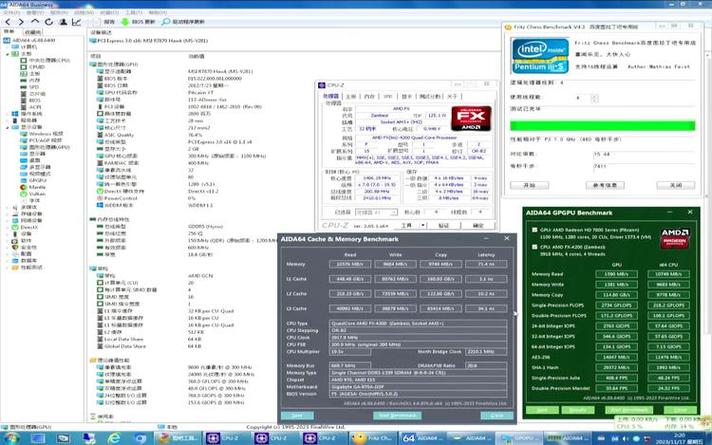Image resolution: width=712 pixels, height=445 pixels.
Task: Click the green Fritz Chess progress bar
Action: (x=602, y=125)
